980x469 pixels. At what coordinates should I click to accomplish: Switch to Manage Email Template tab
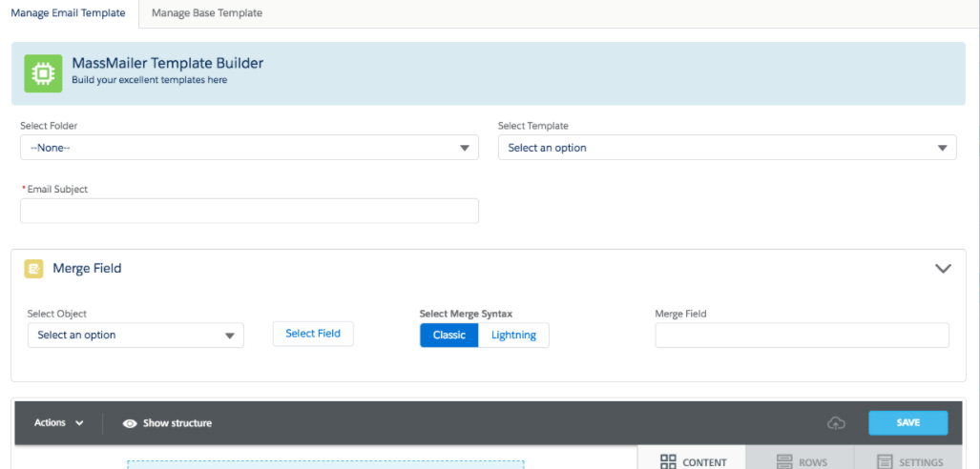point(68,13)
